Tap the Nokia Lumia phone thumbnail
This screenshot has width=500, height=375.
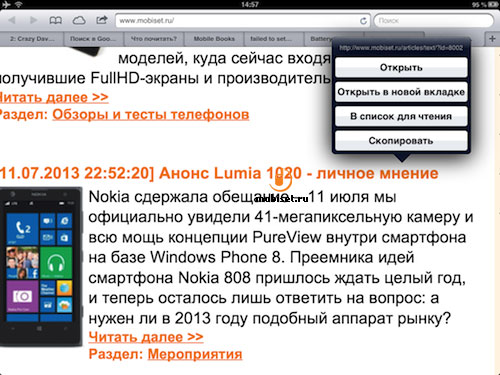(41, 267)
